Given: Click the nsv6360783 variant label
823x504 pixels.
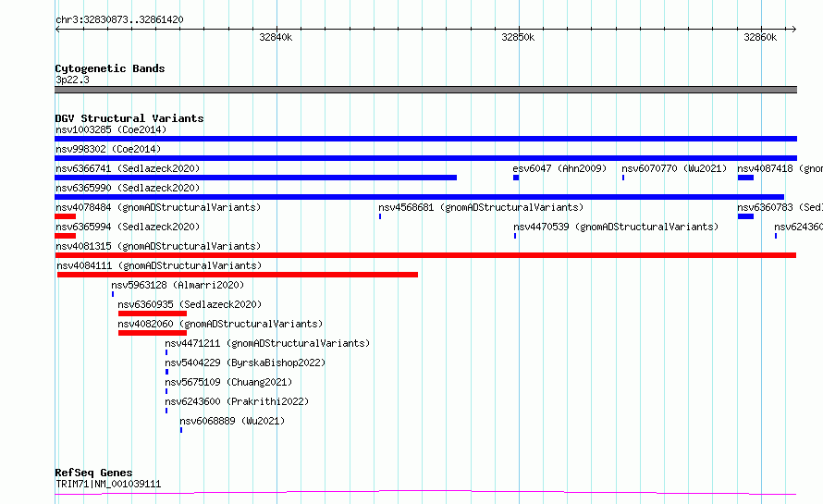Looking at the screenshot, I should [x=780, y=207].
